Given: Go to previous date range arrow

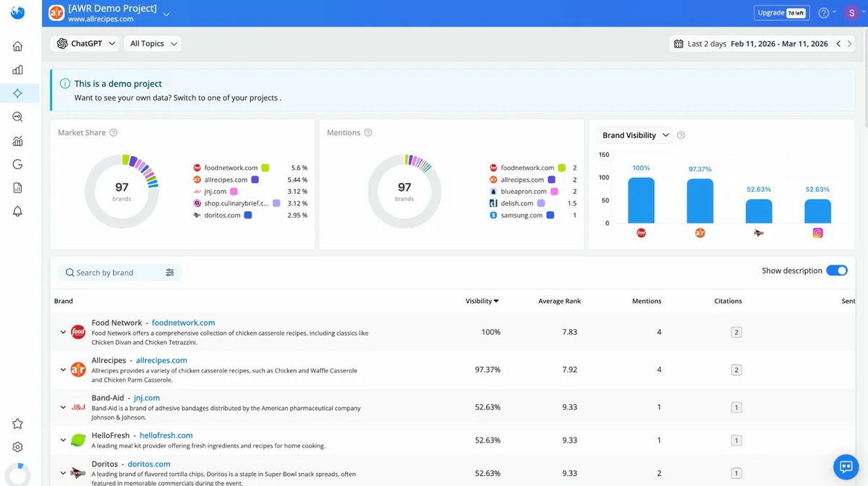Looking at the screenshot, I should [838, 44].
